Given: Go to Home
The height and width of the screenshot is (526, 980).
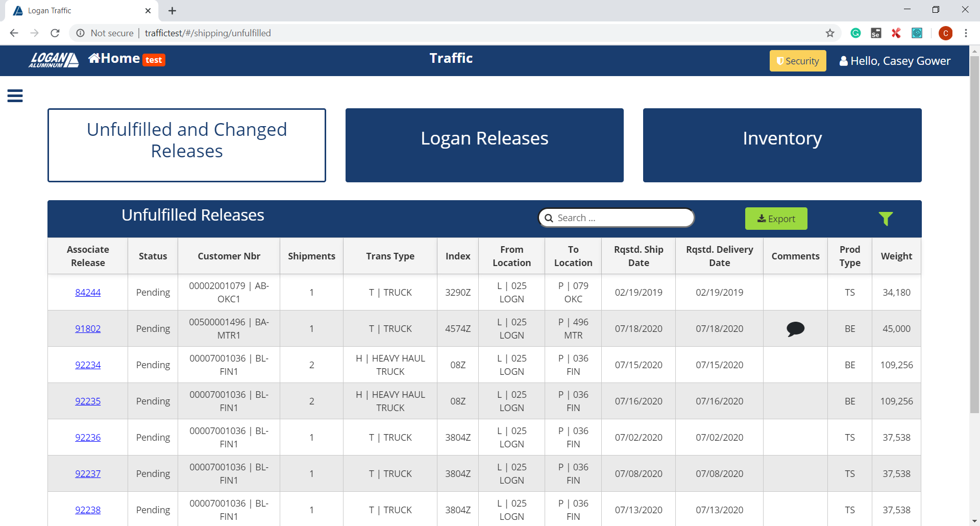Looking at the screenshot, I should 114,59.
